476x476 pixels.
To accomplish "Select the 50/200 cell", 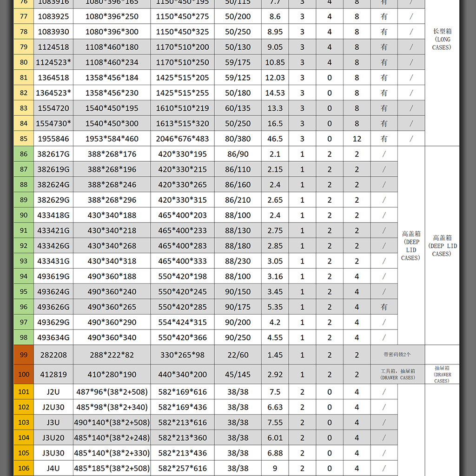I will pos(238,16).
